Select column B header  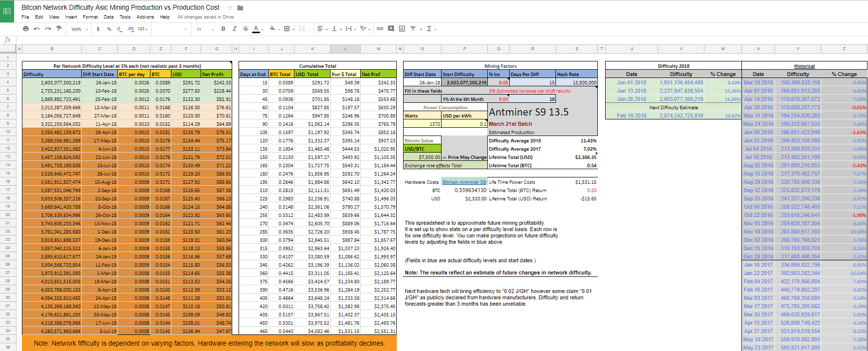(x=52, y=49)
